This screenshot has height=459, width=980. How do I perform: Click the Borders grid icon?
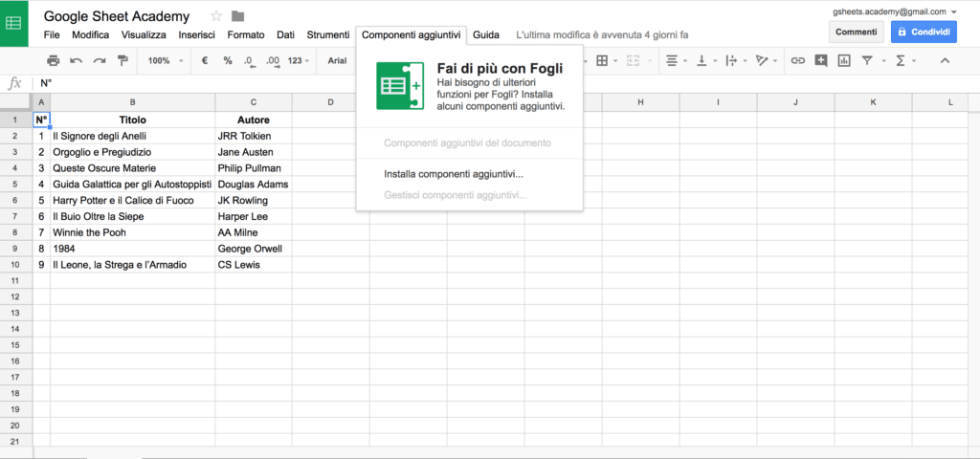click(x=602, y=60)
